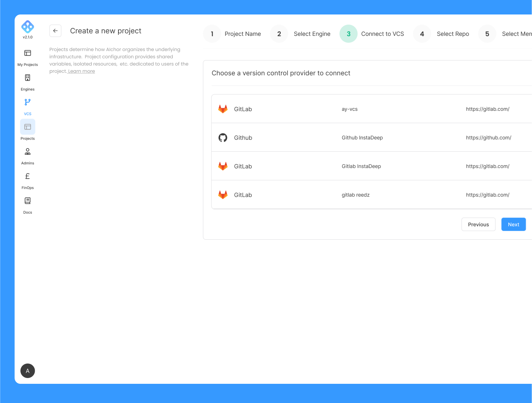Select the gitlab reedz connection name
This screenshot has height=403, width=532.
tap(356, 195)
